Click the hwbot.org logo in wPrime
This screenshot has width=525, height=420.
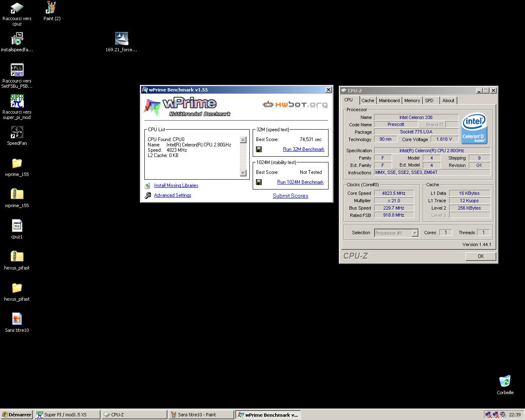[295, 105]
